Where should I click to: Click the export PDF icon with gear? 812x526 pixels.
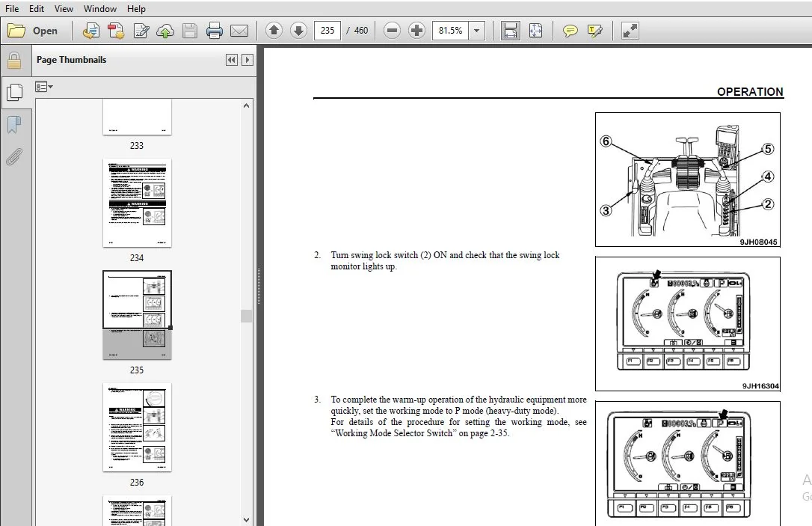click(x=116, y=31)
